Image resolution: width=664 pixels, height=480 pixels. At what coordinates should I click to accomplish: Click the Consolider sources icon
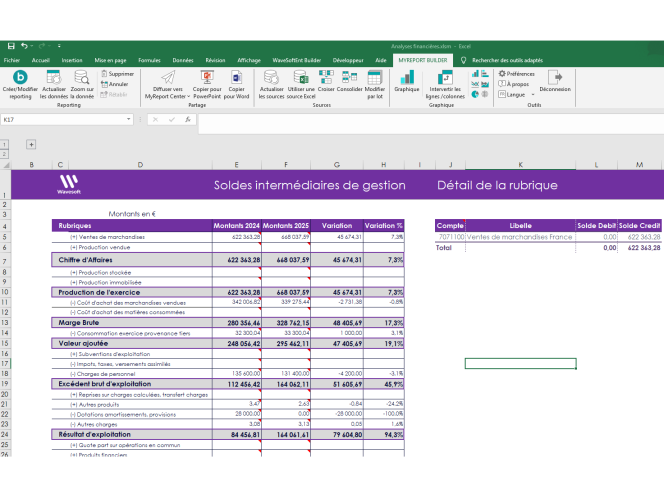pyautogui.click(x=349, y=77)
